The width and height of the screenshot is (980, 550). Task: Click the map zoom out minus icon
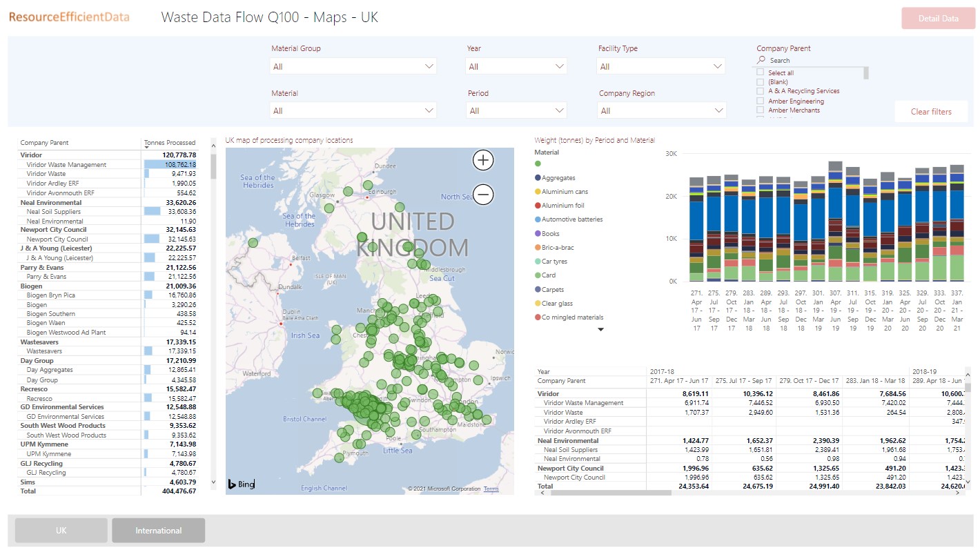point(483,195)
